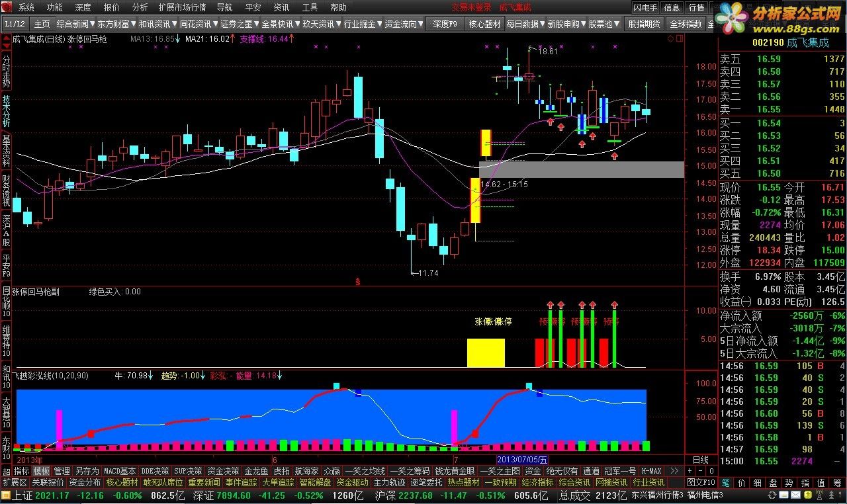Open the 事件追踪 bottom tab
Viewport: 847px width, 504px height.
click(242, 483)
